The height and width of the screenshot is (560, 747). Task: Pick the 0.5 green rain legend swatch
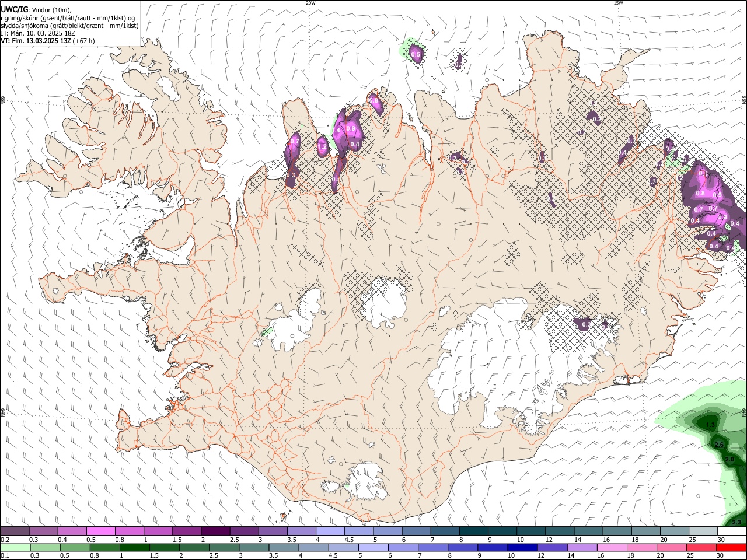[75, 547]
